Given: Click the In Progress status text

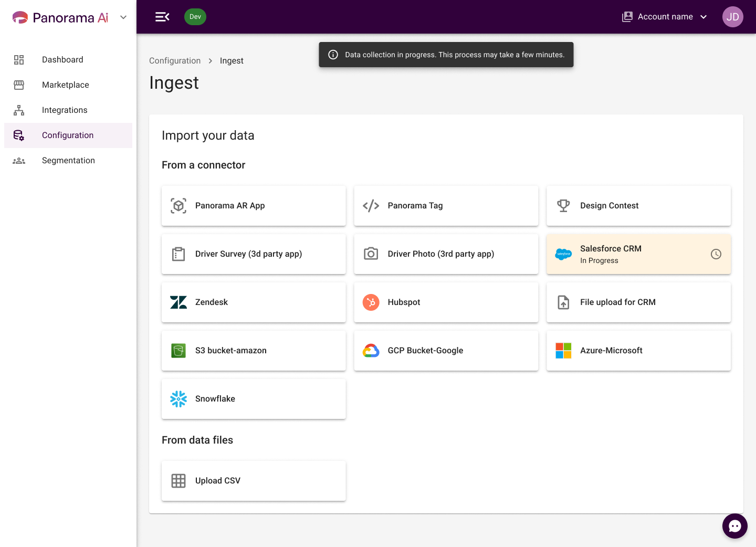Looking at the screenshot, I should tap(599, 261).
